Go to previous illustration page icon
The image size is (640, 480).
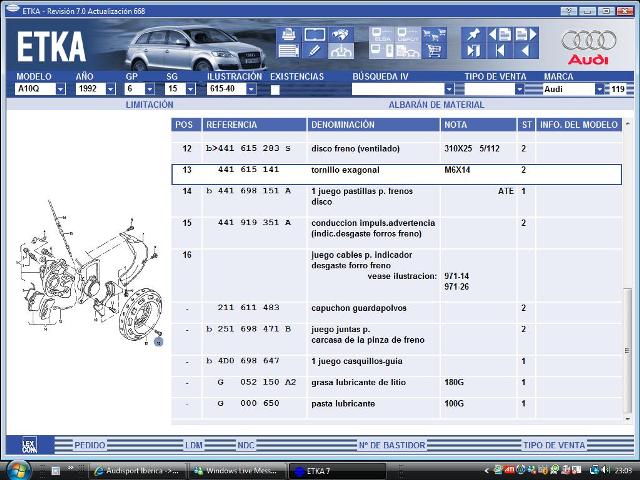click(500, 35)
